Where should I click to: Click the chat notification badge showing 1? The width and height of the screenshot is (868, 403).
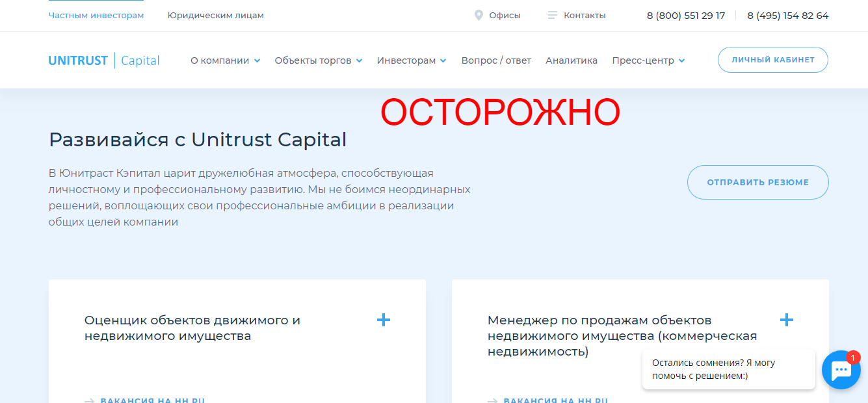pos(853,357)
